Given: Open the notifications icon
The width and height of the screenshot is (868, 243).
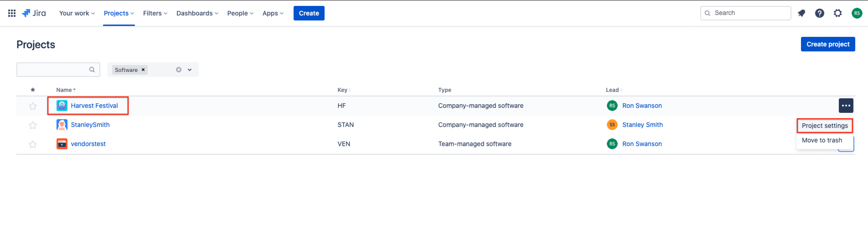Looking at the screenshot, I should pyautogui.click(x=801, y=13).
